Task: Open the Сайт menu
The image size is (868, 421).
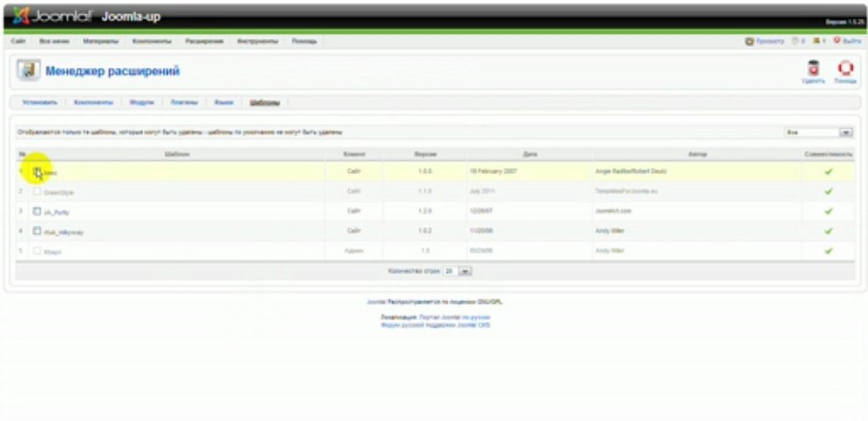Action: coord(18,42)
